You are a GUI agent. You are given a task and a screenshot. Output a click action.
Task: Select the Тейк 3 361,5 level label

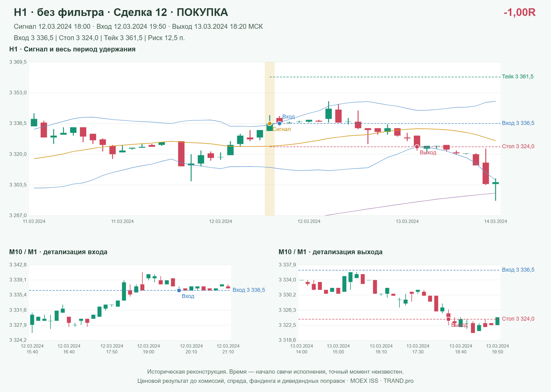518,77
